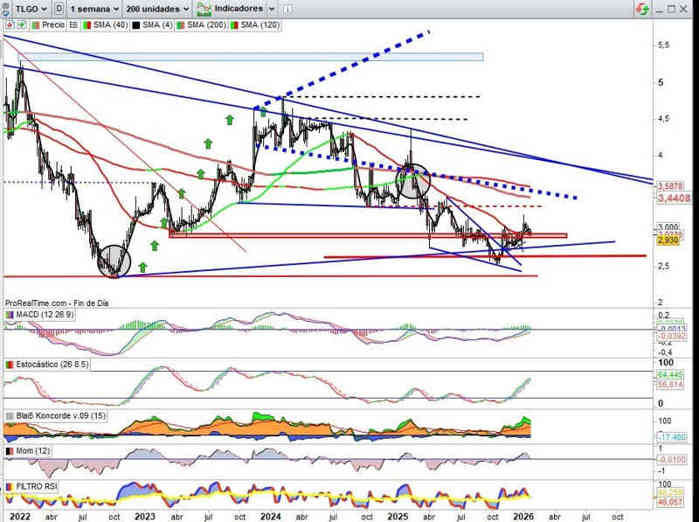Click the Estocástico indicator icon

point(10,365)
